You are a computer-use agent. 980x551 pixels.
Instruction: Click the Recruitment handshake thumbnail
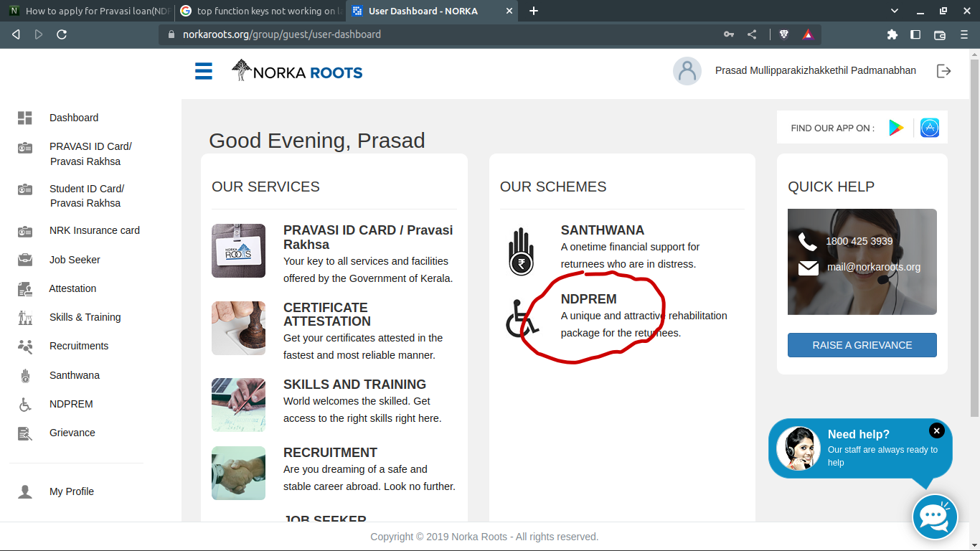coord(238,473)
